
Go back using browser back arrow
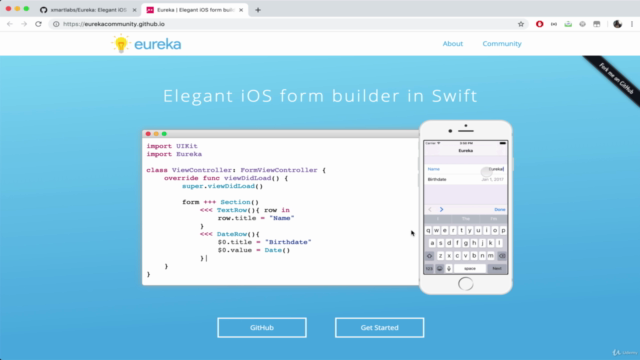[x=10, y=24]
